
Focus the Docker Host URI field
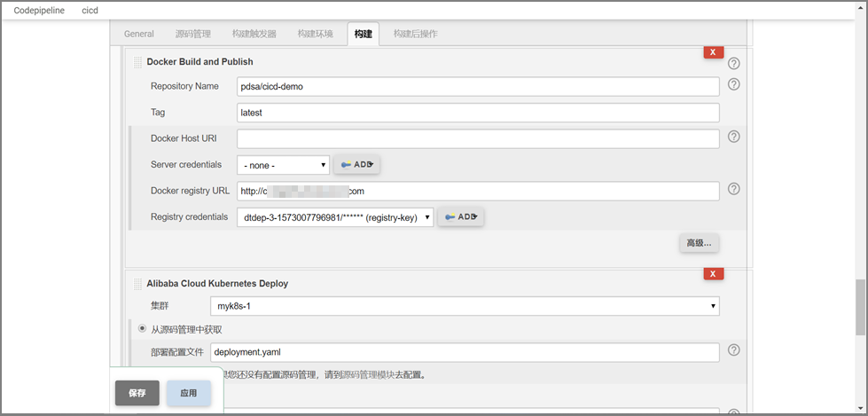[478, 138]
